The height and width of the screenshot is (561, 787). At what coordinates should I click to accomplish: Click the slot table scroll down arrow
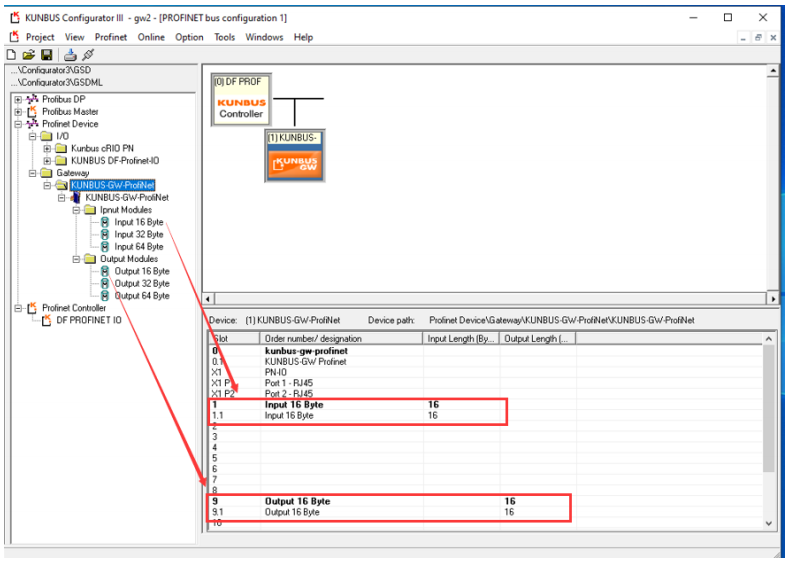pyautogui.click(x=768, y=523)
